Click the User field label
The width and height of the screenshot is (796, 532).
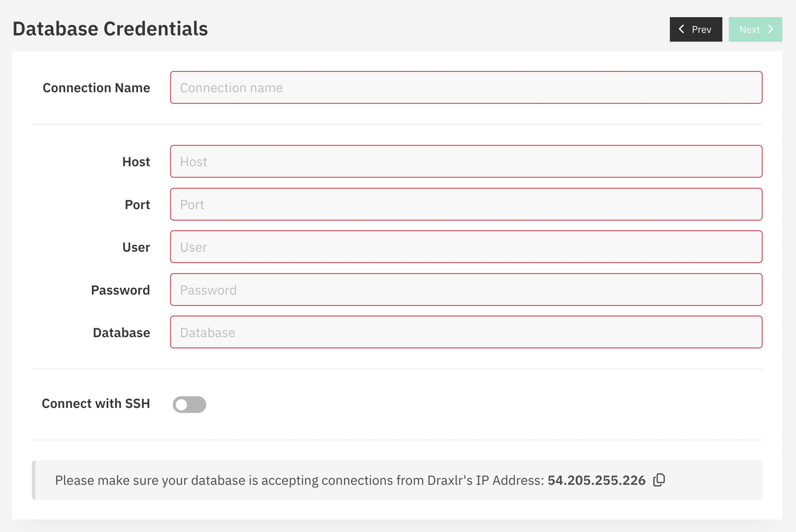click(x=136, y=247)
